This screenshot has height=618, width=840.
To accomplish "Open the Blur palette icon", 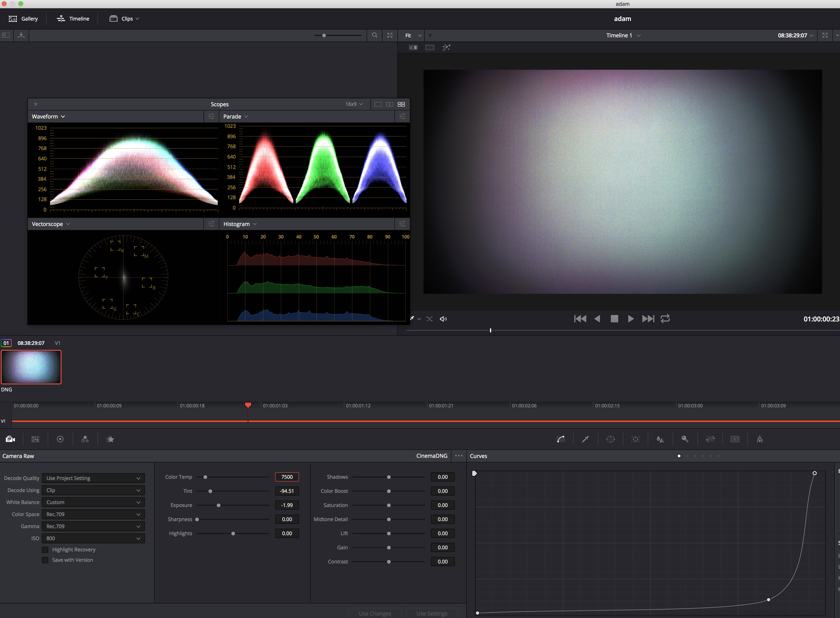I will click(660, 439).
